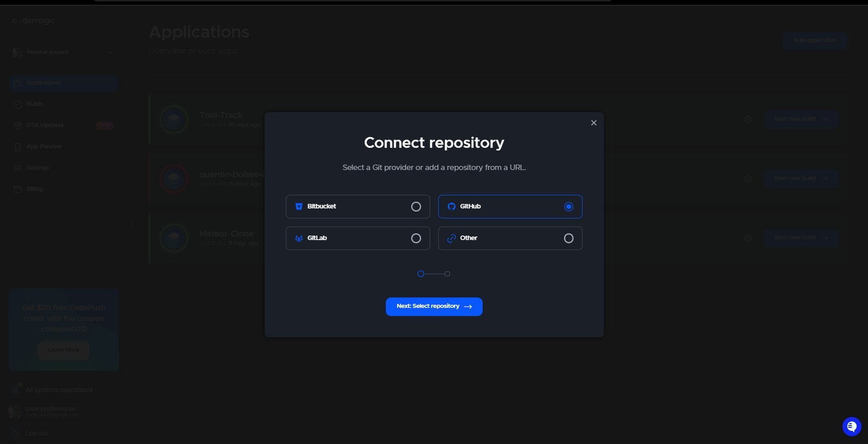This screenshot has height=444, width=868.
Task: Click the Personal Account avatar
Action: tap(17, 52)
